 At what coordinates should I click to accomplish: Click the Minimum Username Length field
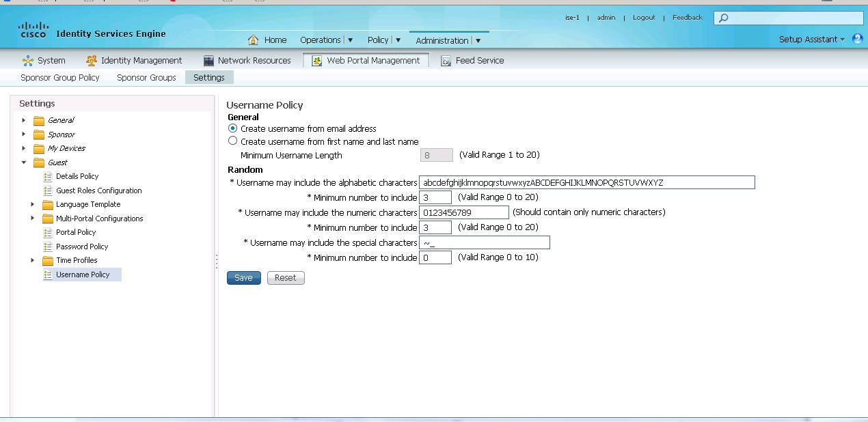[x=436, y=155]
